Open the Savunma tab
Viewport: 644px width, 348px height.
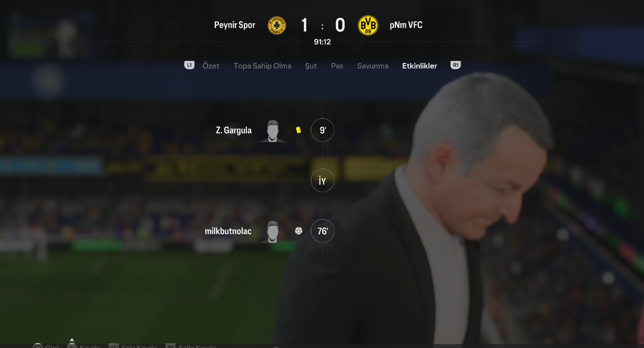(373, 66)
